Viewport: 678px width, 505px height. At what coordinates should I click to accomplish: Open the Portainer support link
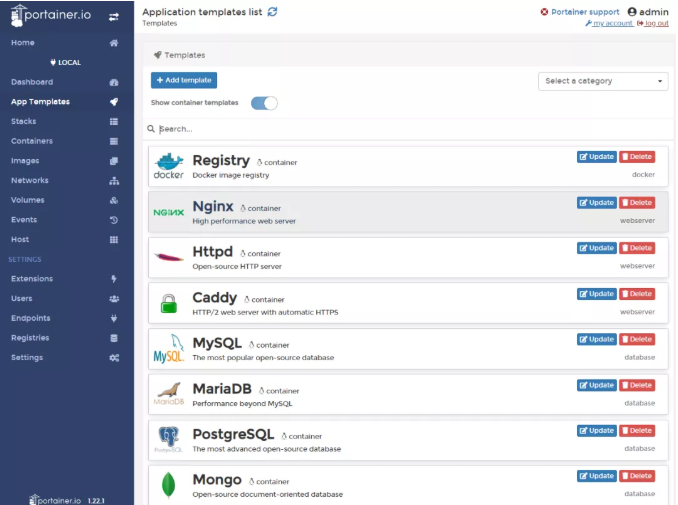[x=585, y=12]
